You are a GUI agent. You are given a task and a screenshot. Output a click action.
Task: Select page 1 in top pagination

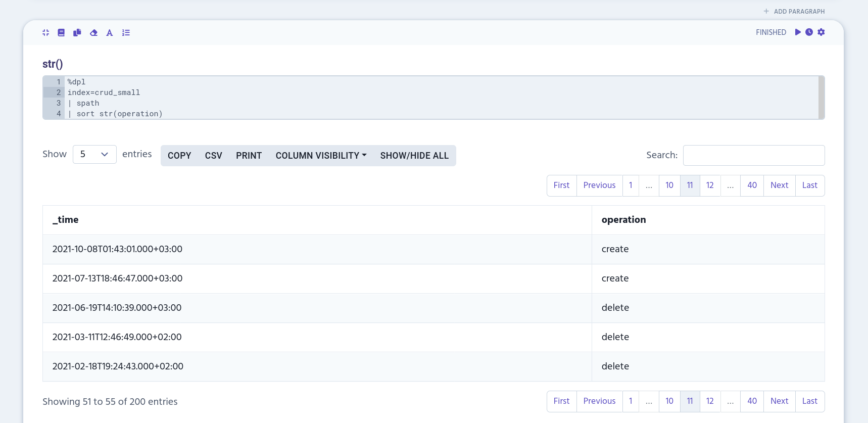(x=631, y=185)
